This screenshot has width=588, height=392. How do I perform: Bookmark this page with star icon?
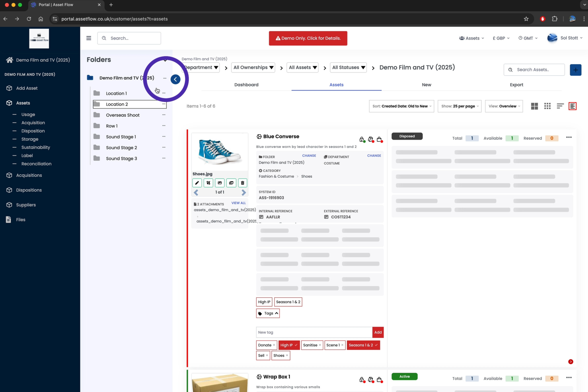526,19
